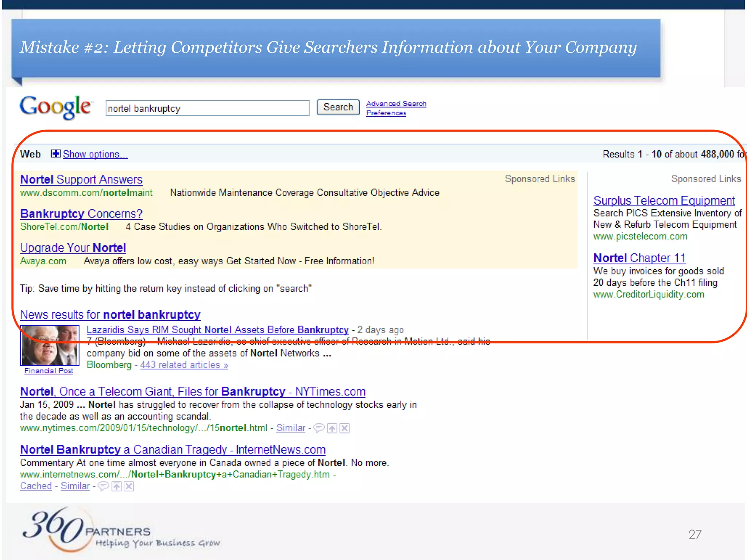Expand the Show options link
The image size is (747, 560).
[x=95, y=154]
